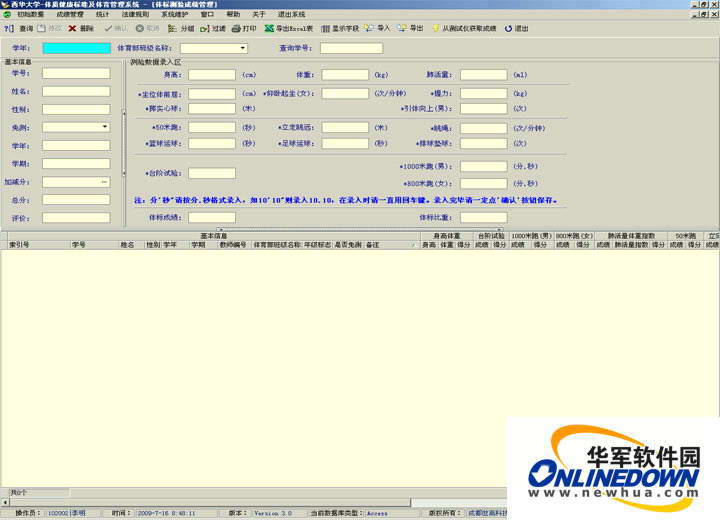Click the 分组 grouping toolbar icon
This screenshot has height=520, width=720.
tap(172, 28)
